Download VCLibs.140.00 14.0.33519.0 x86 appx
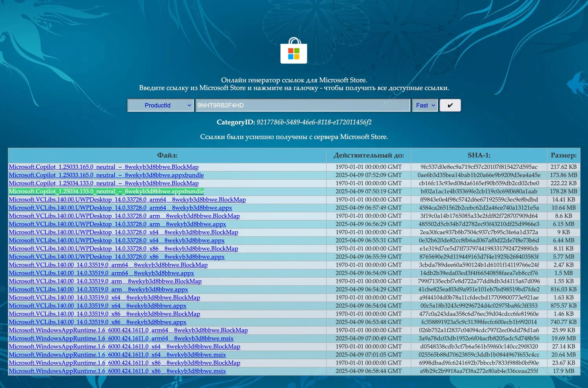The image size is (588, 388). point(98,322)
